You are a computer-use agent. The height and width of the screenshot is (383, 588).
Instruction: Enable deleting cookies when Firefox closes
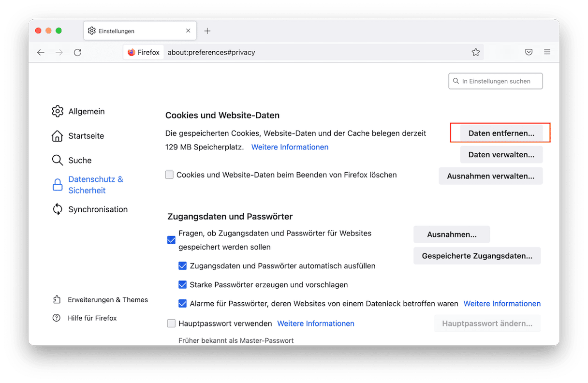coord(169,175)
